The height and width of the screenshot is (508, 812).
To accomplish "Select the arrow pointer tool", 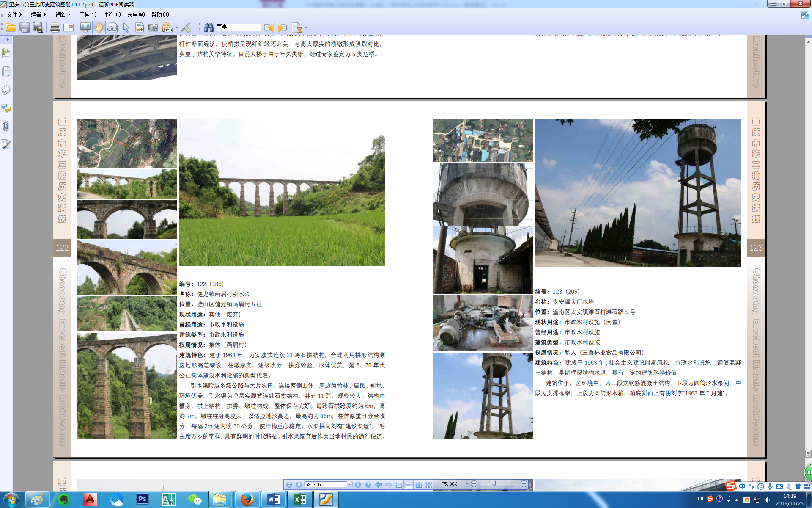I will coord(126,28).
